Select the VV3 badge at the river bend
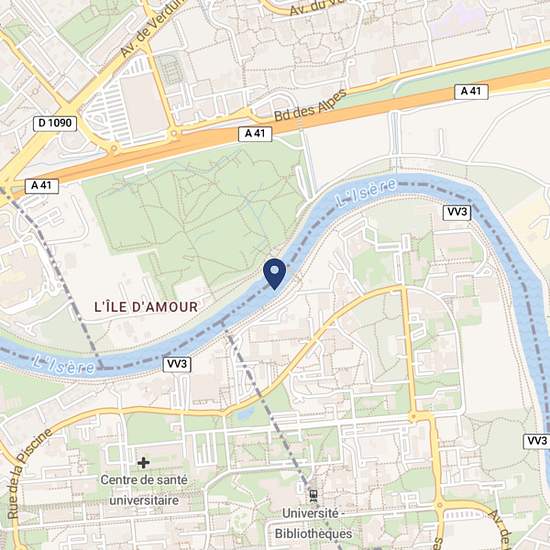This screenshot has width=550, height=550. 457,213
